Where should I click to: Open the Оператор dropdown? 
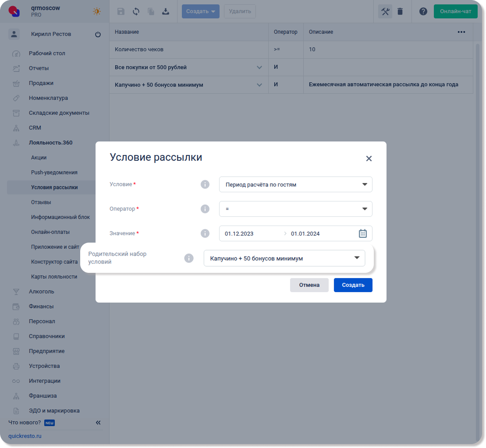pos(295,209)
